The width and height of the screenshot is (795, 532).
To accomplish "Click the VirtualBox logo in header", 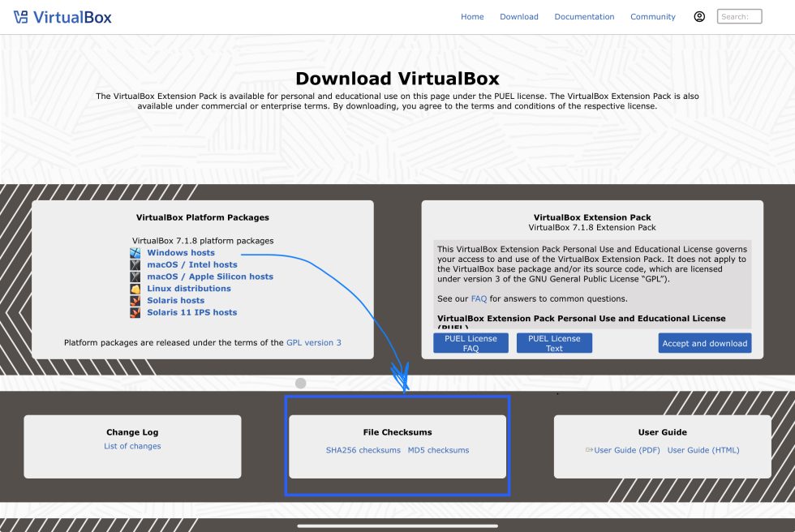I will click(62, 17).
